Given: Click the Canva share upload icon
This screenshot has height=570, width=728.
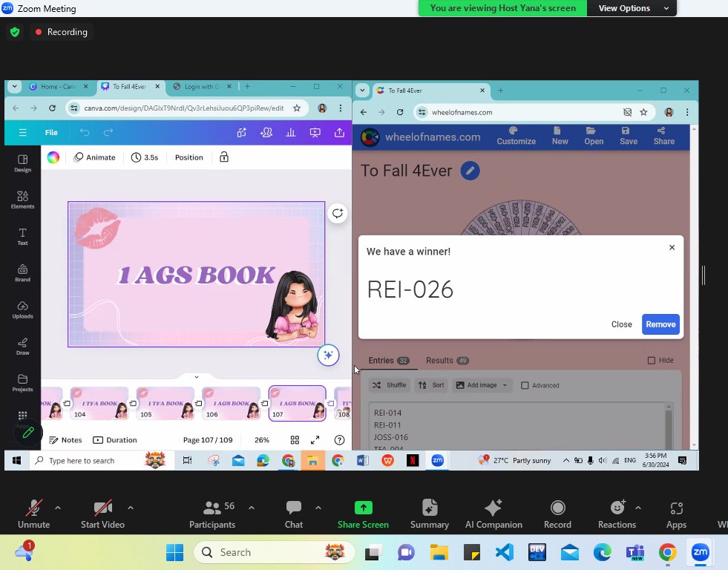Looking at the screenshot, I should point(339,133).
